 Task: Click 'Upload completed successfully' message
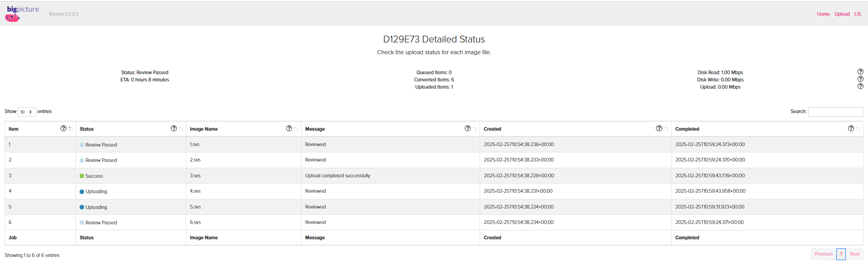click(x=337, y=176)
